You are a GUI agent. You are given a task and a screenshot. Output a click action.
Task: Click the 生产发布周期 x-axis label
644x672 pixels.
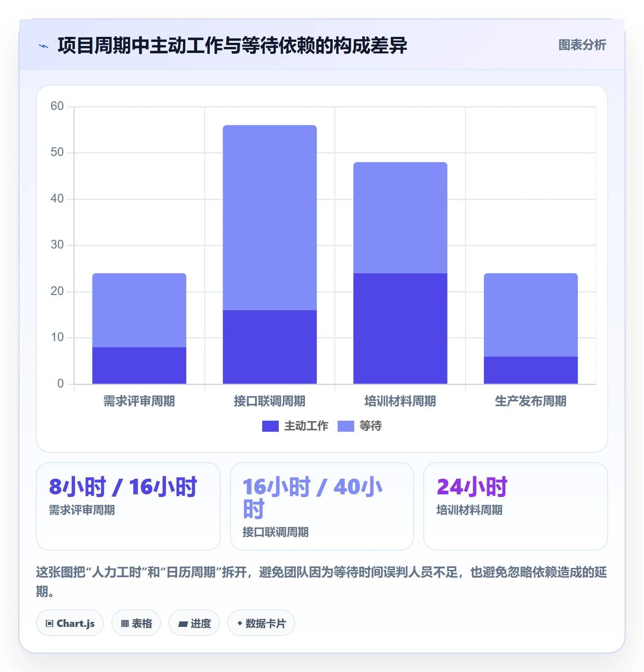pyautogui.click(x=531, y=401)
